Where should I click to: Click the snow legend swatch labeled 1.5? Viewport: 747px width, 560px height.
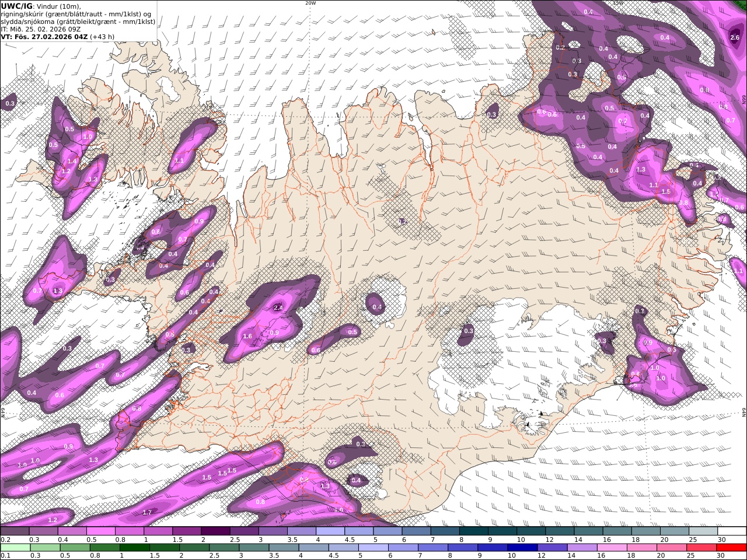[x=186, y=531]
